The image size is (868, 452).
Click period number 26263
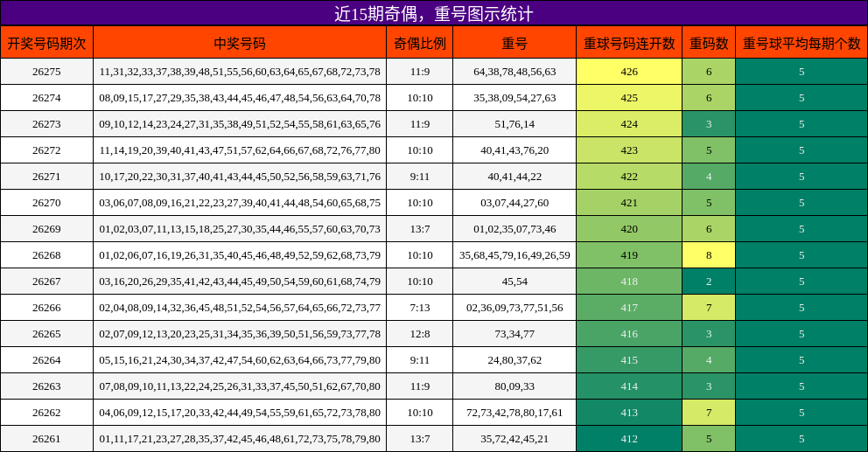point(46,386)
